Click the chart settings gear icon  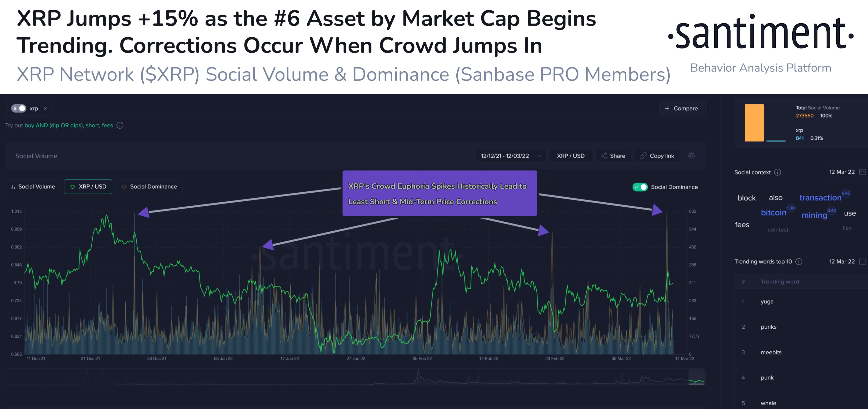(x=691, y=156)
